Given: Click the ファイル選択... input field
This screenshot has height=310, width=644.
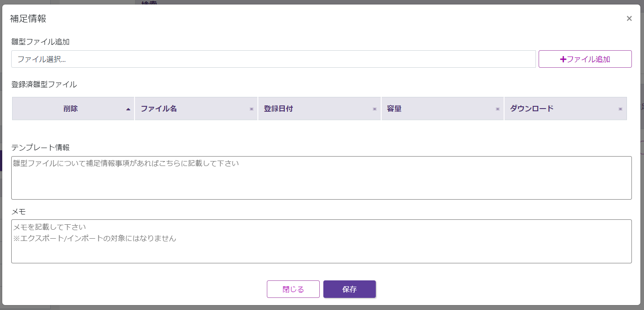Looking at the screenshot, I should [274, 59].
